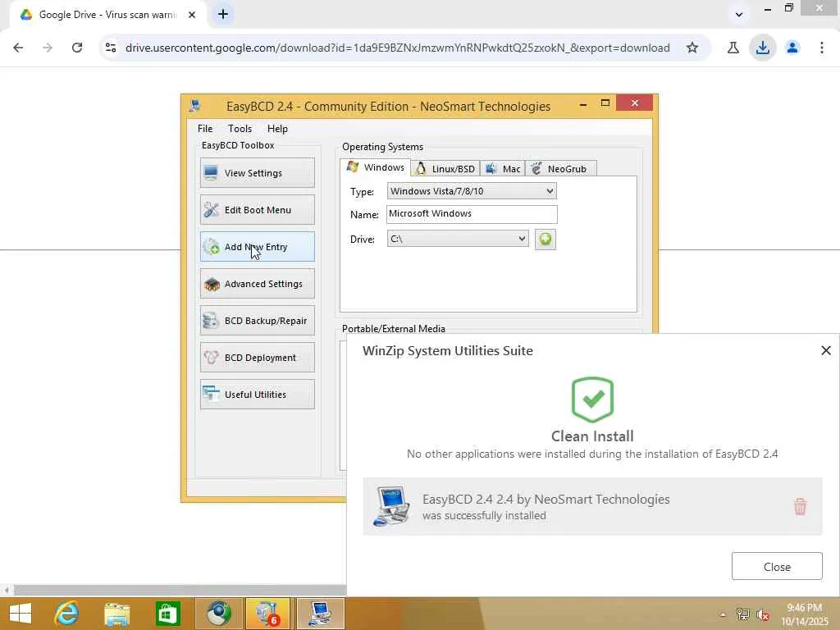Open Edit Boot Menu section
The image size is (840, 630).
click(257, 209)
